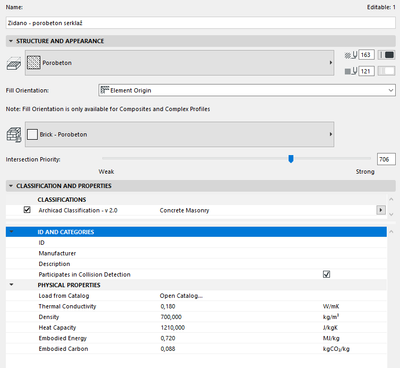Open the Fill Orientation Element Origin dropdown
Screen dimensions: 400x368
(247, 90)
